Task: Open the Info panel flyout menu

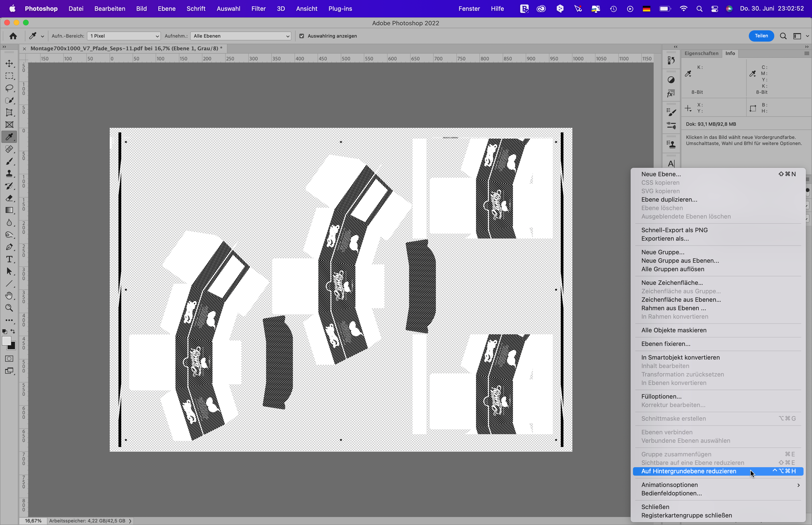Action: pos(807,53)
